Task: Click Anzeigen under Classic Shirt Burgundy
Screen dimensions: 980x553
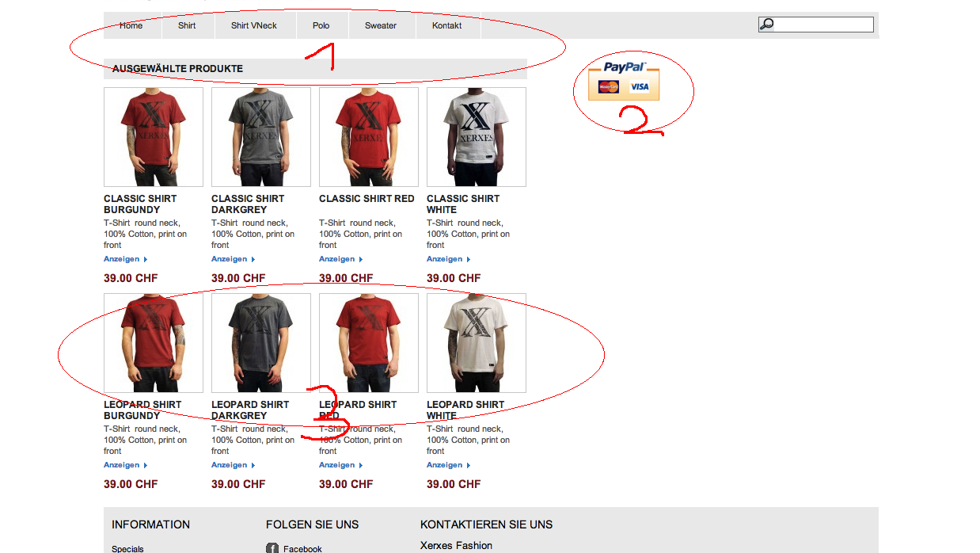Action: (x=125, y=259)
